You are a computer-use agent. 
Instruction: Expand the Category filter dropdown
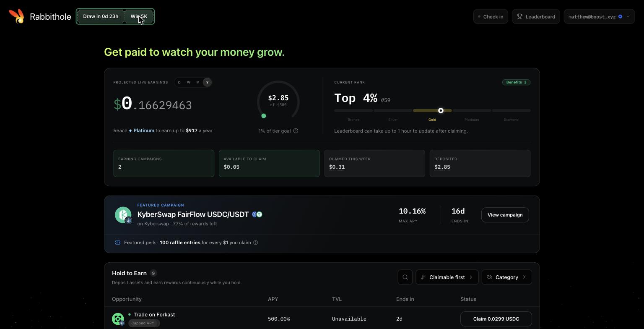507,277
